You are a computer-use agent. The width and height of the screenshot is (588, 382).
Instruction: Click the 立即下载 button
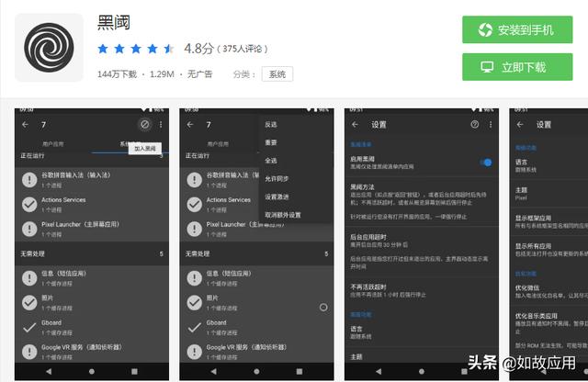[x=517, y=67]
